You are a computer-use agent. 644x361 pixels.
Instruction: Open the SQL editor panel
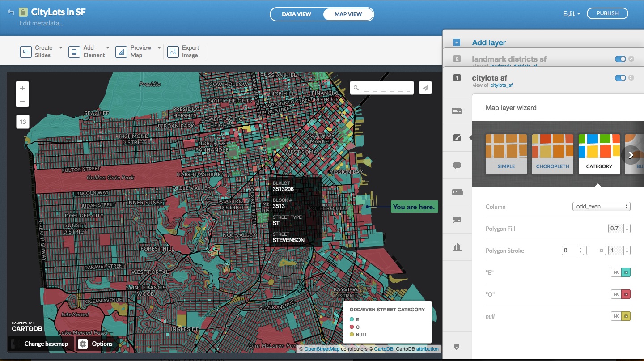click(457, 110)
